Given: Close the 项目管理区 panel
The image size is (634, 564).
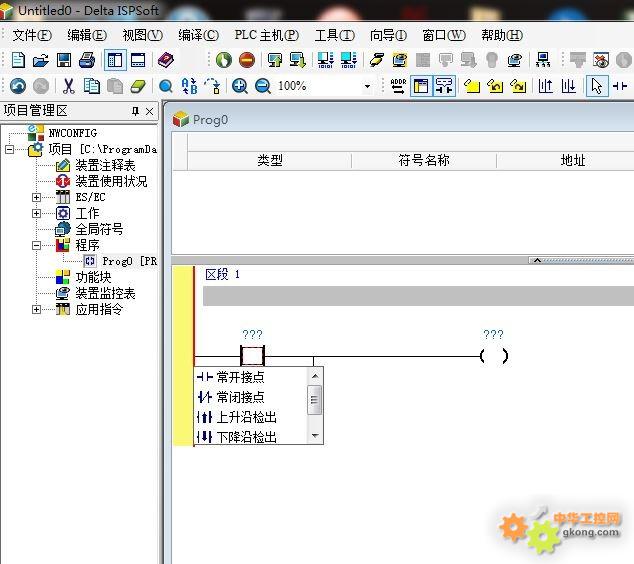Looking at the screenshot, I should coord(149,111).
